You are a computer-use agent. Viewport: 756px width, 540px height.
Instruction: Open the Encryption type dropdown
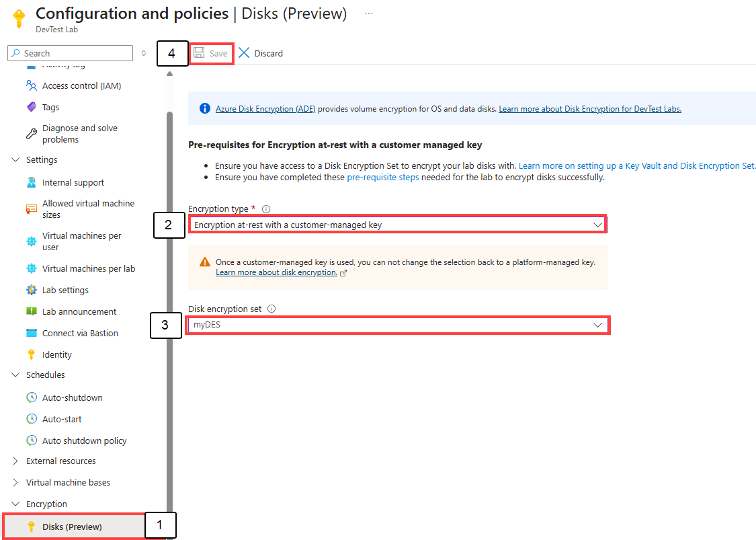397,225
